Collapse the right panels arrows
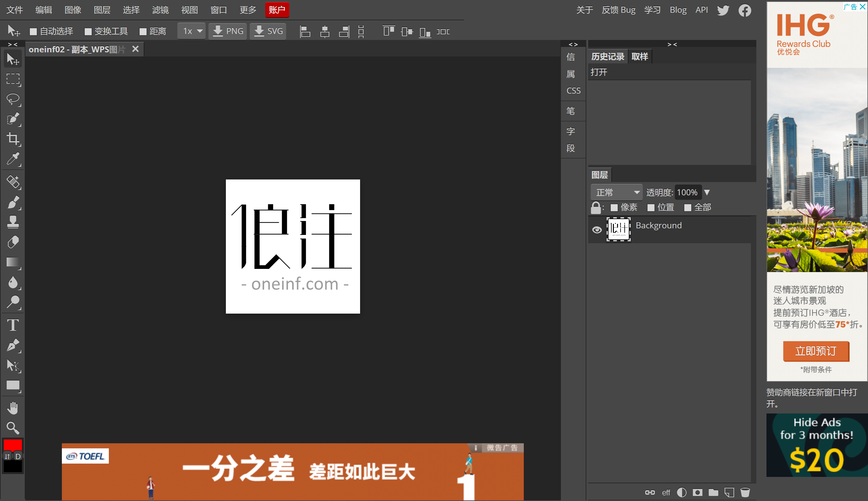Image resolution: width=868 pixels, height=501 pixels. (x=672, y=44)
